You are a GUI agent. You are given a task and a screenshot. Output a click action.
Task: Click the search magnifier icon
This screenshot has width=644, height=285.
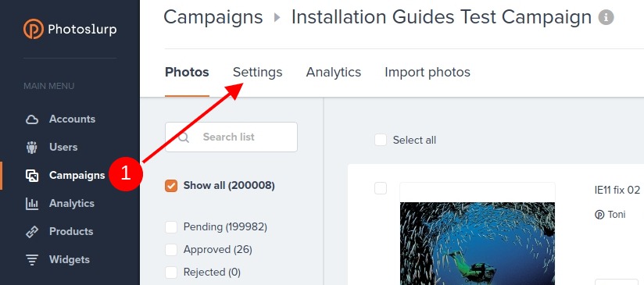pyautogui.click(x=184, y=137)
